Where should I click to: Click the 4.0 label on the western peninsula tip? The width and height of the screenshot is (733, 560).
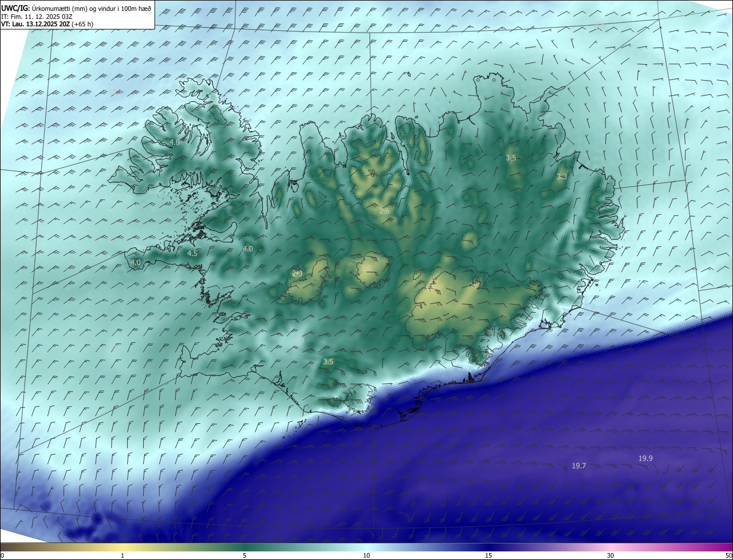[136, 263]
